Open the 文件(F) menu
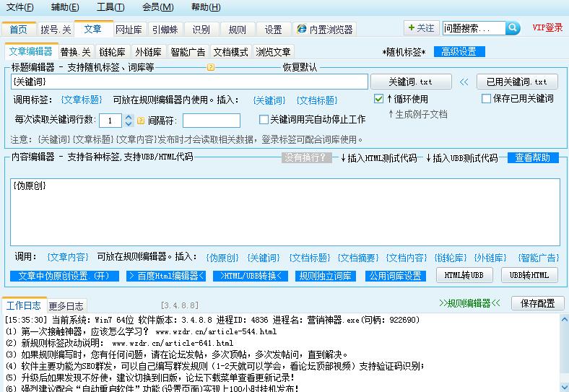The height and width of the screenshot is (392, 569). point(20,7)
